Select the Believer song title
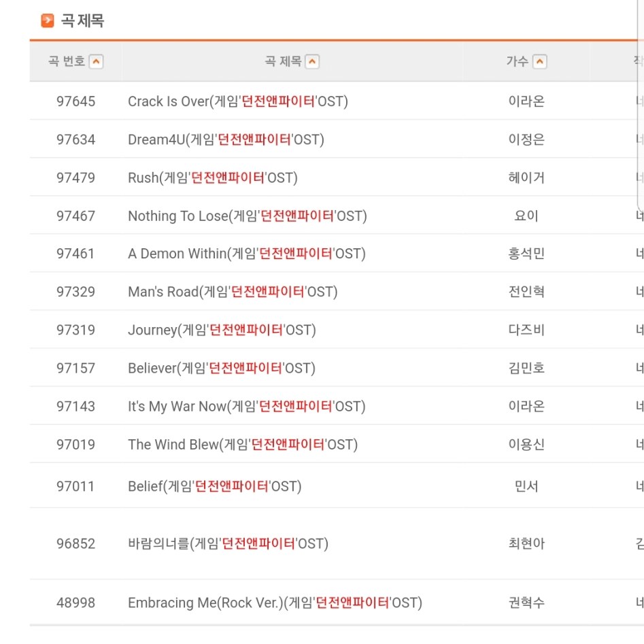 pyautogui.click(x=222, y=369)
